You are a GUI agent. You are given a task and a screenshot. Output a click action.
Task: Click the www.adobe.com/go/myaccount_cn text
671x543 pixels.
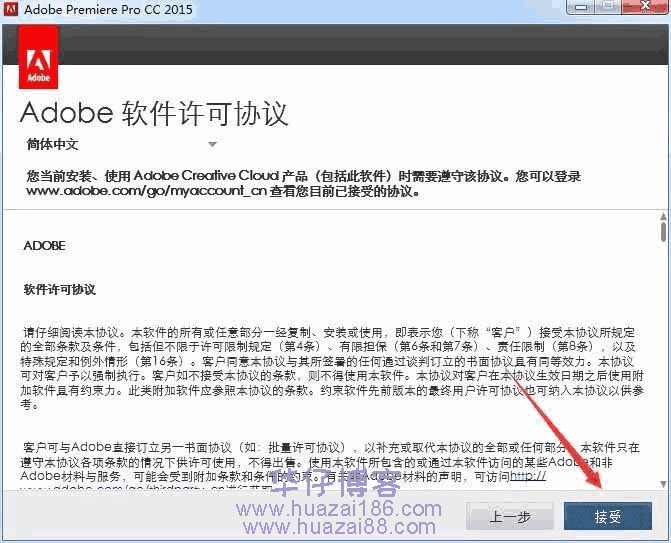[147, 190]
